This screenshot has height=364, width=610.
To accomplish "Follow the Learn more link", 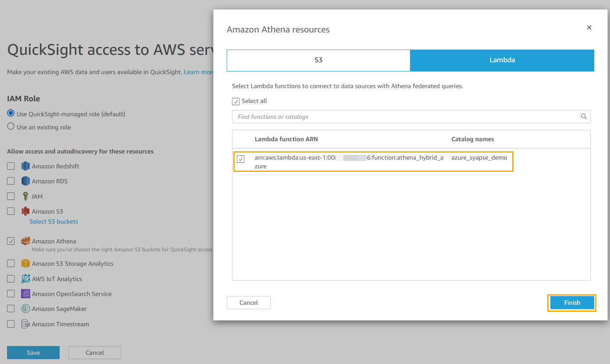I will pyautogui.click(x=199, y=71).
